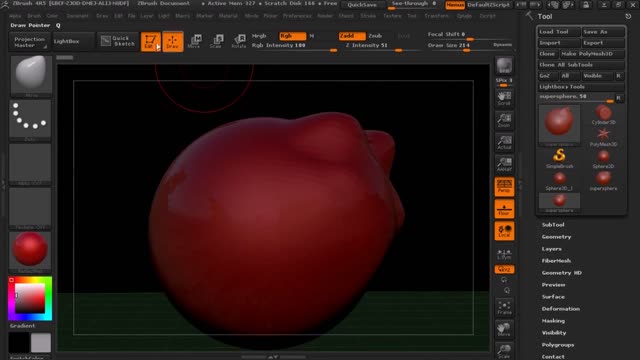Expand the Surface sub-palette
640x360 pixels.
[x=553, y=297]
